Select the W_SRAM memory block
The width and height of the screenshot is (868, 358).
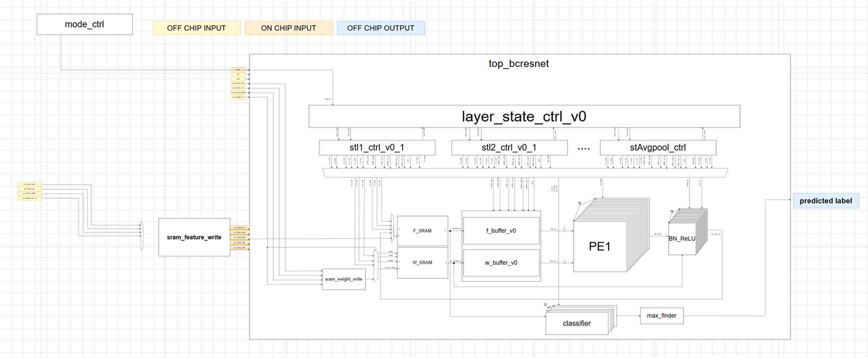coord(422,263)
